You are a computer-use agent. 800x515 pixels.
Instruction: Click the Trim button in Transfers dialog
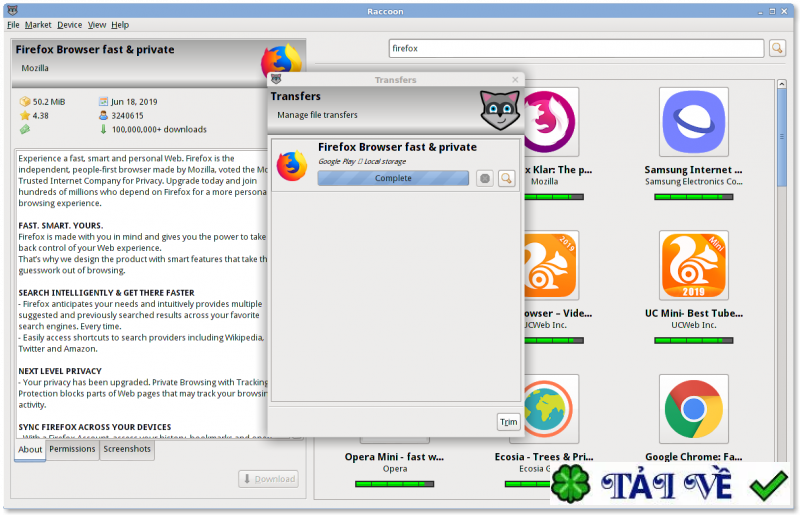(508, 422)
